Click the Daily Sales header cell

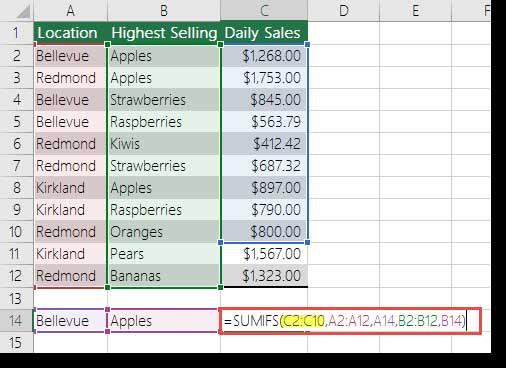tap(264, 33)
